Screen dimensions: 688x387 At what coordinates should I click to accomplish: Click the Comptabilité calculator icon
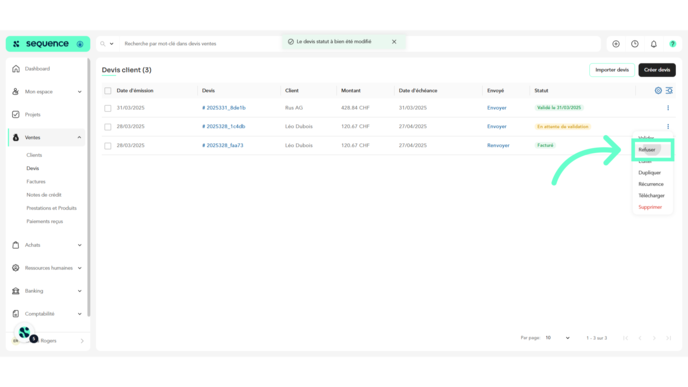point(16,314)
